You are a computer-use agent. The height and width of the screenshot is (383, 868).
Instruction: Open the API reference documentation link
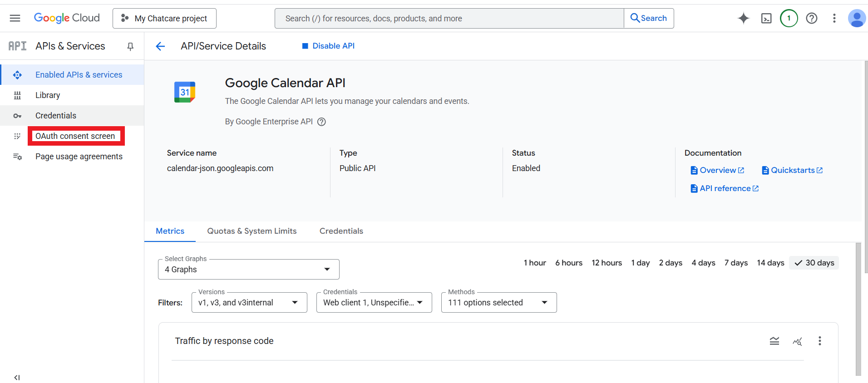click(725, 188)
